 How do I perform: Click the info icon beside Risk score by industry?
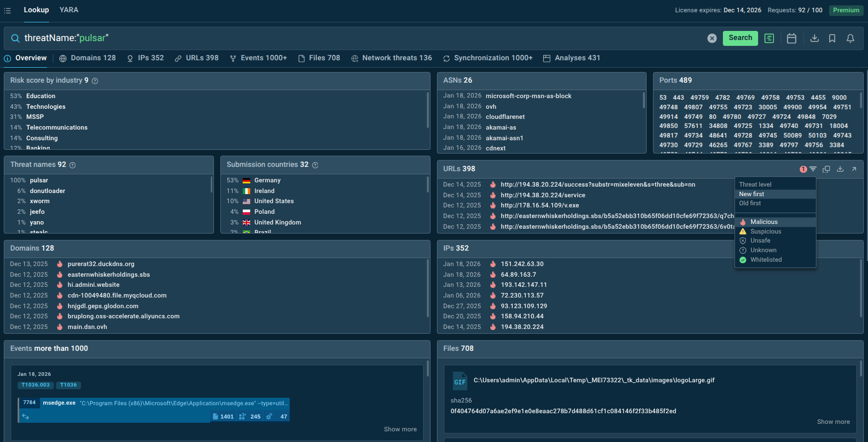pos(95,81)
